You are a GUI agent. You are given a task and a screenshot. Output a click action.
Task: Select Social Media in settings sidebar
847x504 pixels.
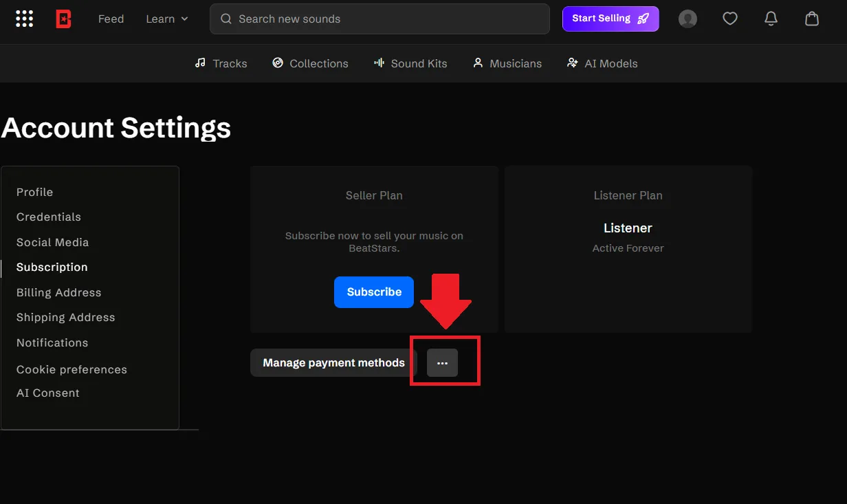click(52, 242)
